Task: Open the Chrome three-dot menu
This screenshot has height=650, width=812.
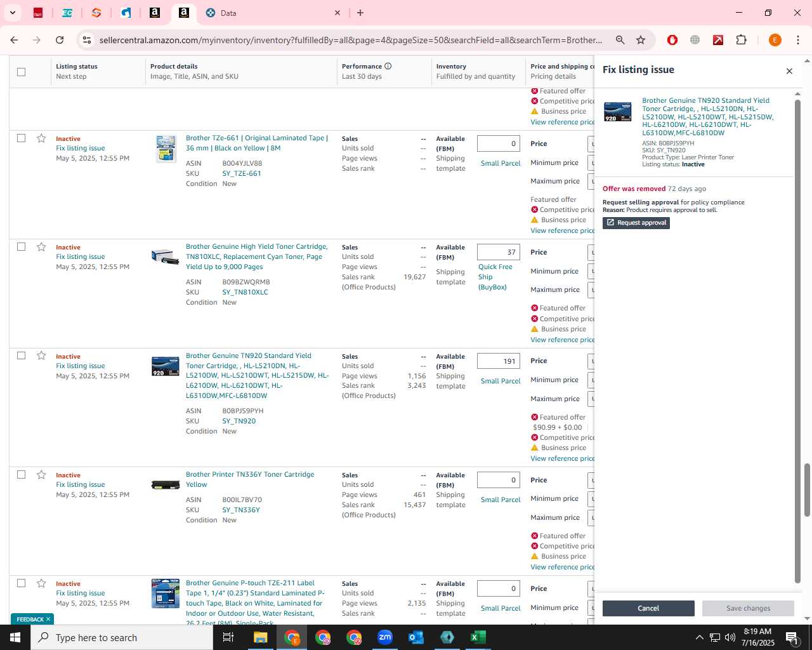Action: coord(798,40)
